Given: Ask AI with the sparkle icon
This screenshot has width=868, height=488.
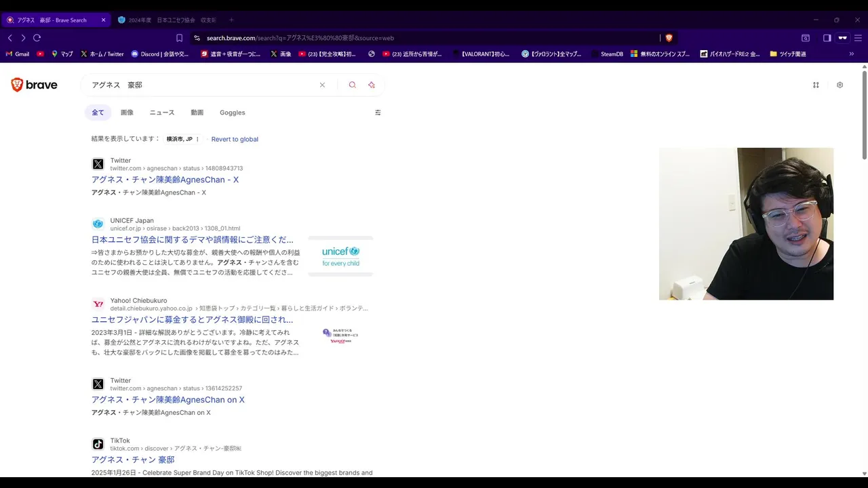Looking at the screenshot, I should (372, 85).
